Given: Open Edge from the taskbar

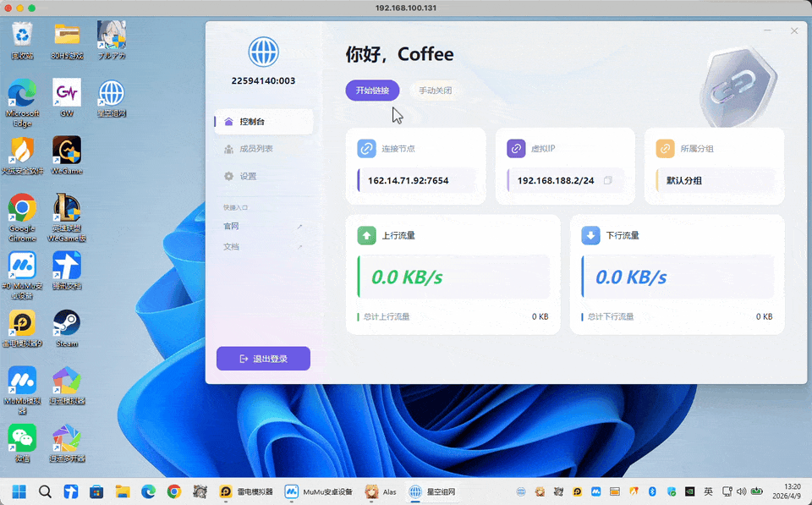Looking at the screenshot, I should pyautogui.click(x=148, y=491).
